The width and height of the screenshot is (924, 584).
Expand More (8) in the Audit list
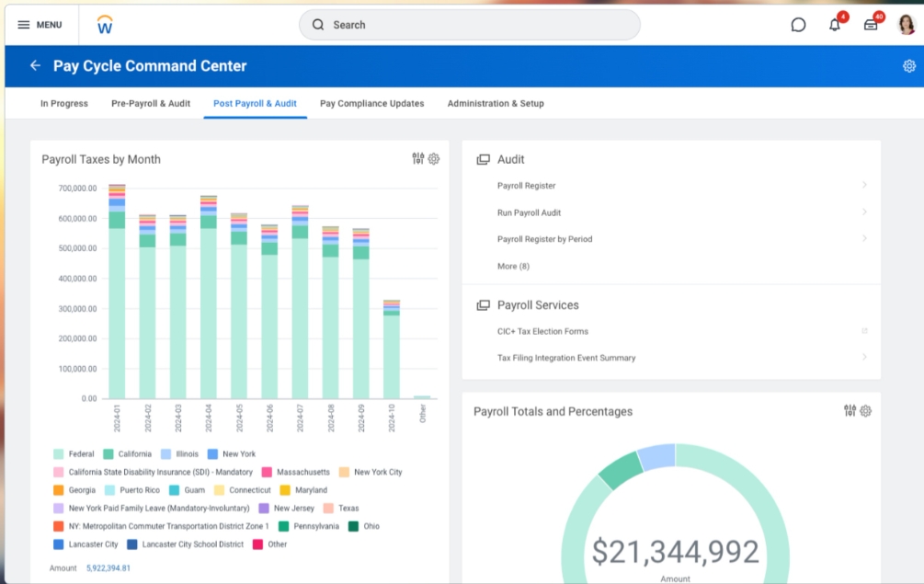[513, 267]
